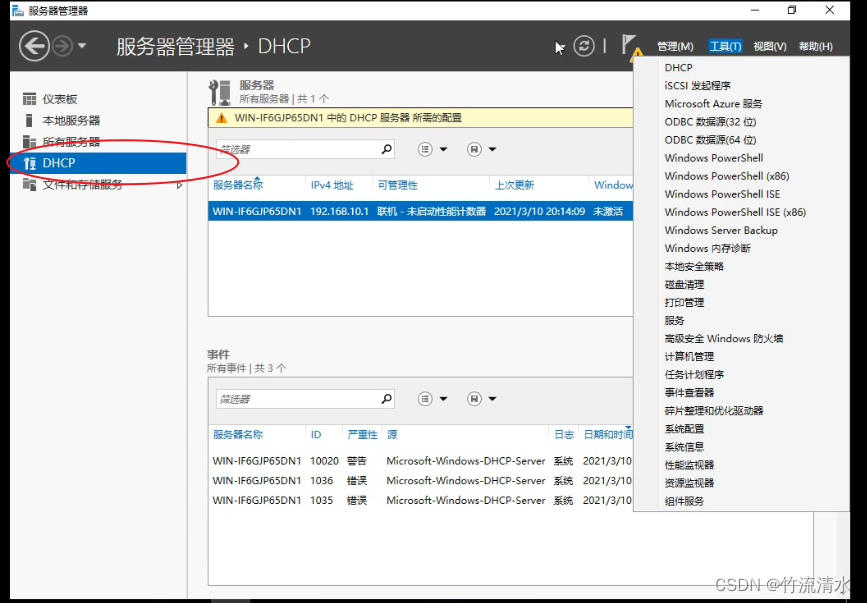Open the 工具(T) menu
Viewport: 867px width, 603px height.
725,47
